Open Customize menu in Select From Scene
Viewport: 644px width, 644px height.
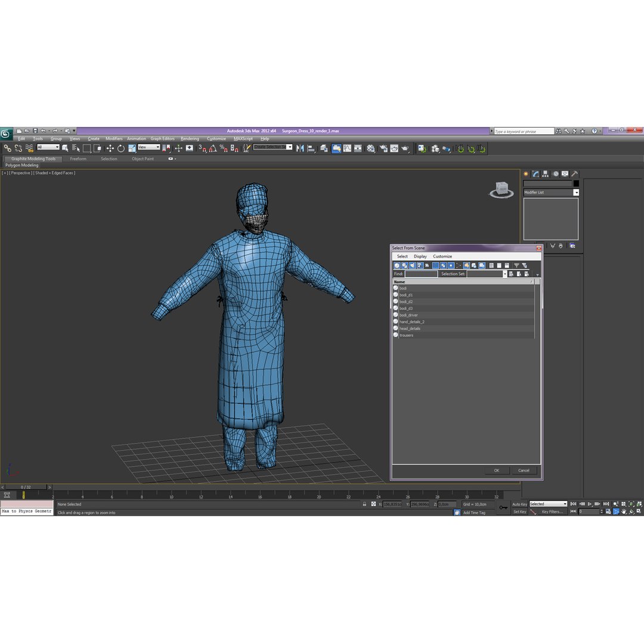[x=442, y=256]
